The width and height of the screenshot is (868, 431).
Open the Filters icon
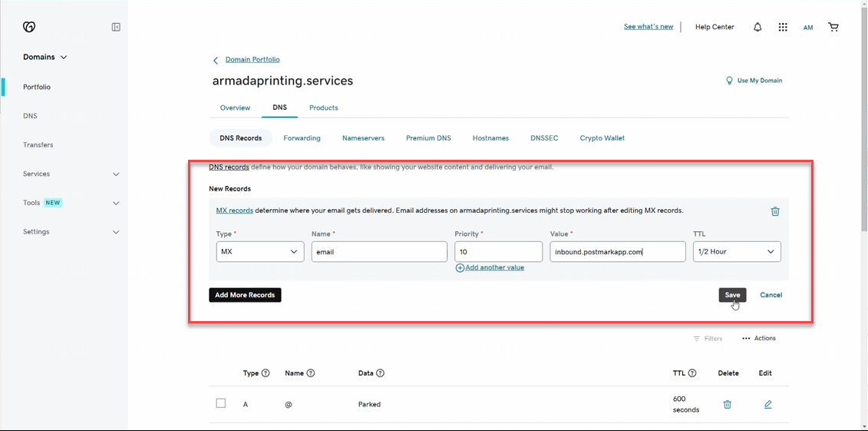click(x=696, y=338)
